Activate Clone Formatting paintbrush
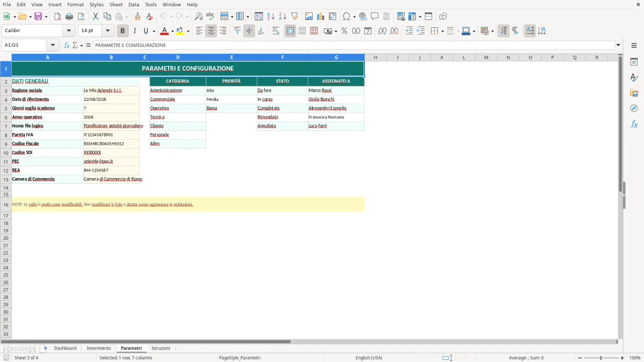 tap(137, 17)
